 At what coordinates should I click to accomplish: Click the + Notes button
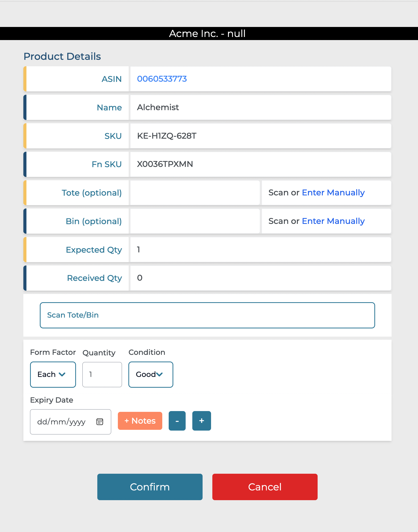coord(140,421)
